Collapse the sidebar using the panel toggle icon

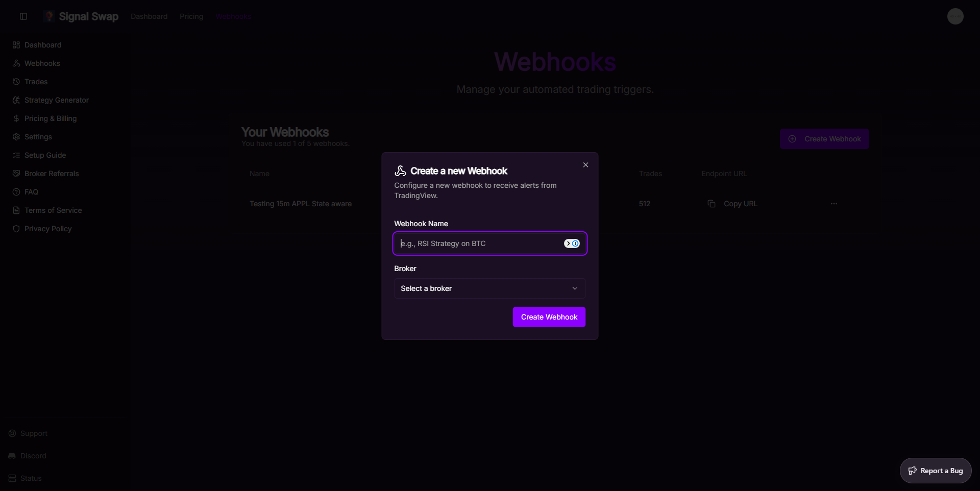pos(23,16)
